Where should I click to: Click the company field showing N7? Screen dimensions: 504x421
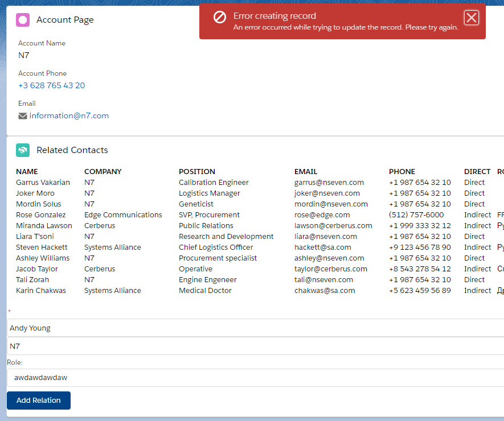251,346
